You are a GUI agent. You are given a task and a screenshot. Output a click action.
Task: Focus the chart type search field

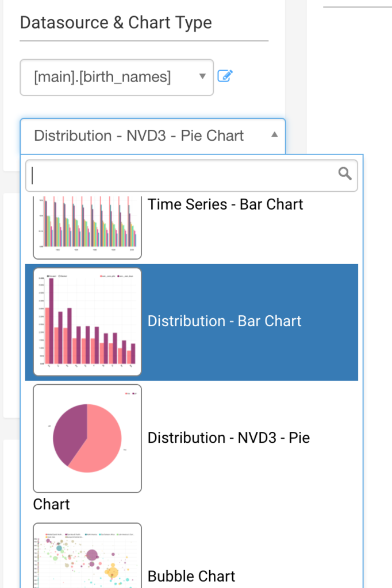tap(191, 176)
